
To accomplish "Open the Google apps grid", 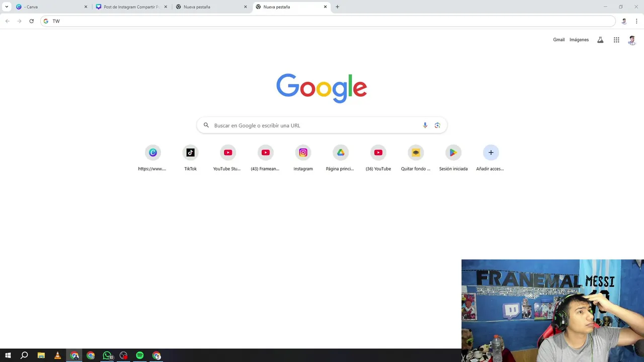I will point(616,40).
